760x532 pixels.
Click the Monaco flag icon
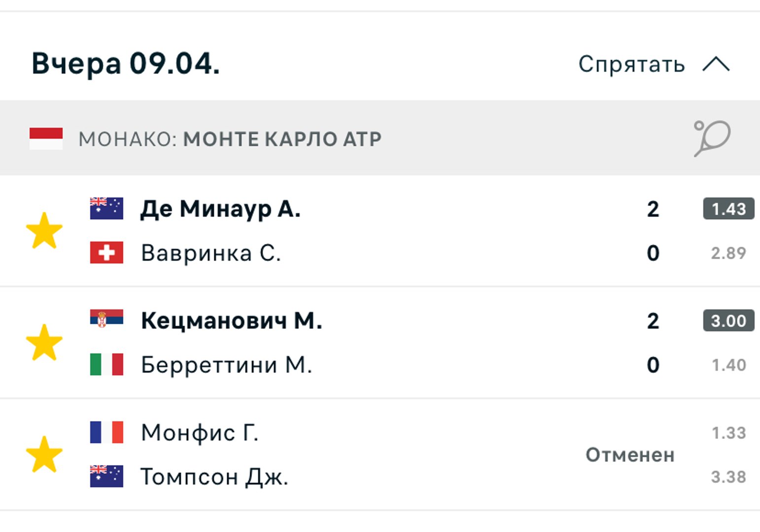coord(46,138)
